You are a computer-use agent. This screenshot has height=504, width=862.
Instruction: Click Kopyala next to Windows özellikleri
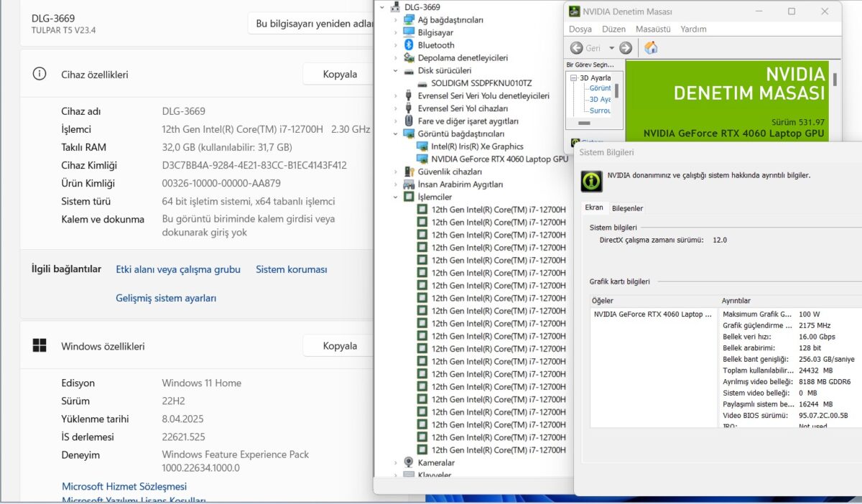pos(340,345)
